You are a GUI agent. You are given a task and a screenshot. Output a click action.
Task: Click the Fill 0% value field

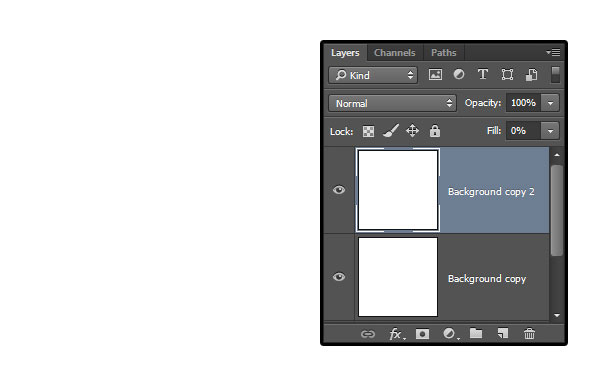tap(523, 131)
